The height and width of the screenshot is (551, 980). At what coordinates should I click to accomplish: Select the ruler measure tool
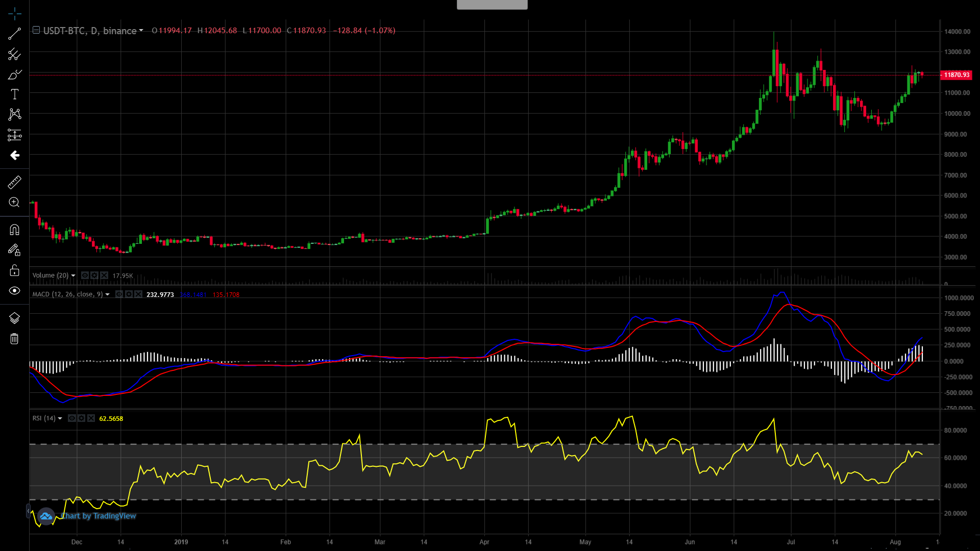pos(14,182)
